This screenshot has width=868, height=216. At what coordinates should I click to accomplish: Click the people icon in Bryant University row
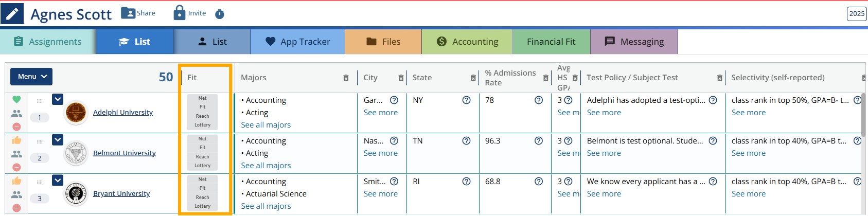16,194
